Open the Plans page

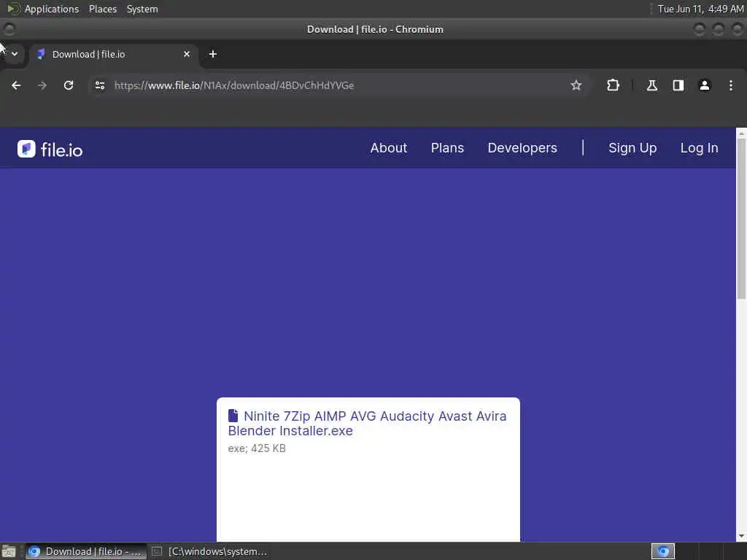(x=447, y=148)
